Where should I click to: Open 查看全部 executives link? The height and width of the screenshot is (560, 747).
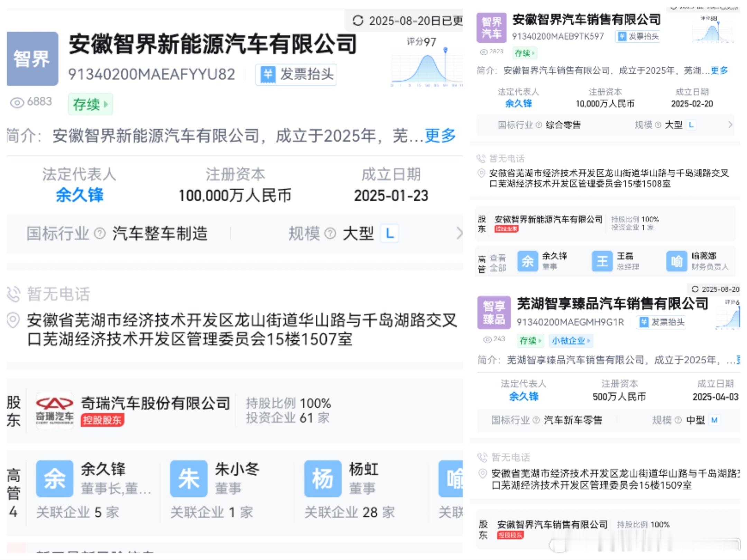pos(498,263)
